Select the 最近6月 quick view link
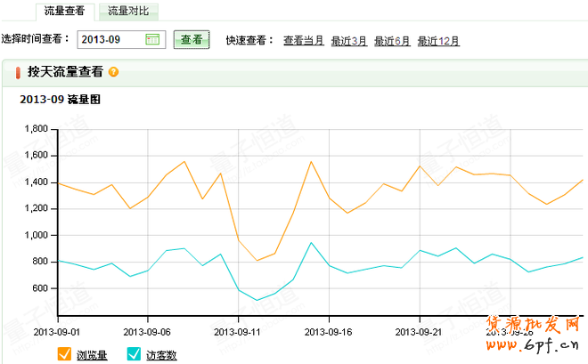This screenshot has width=588, height=364. click(x=392, y=40)
